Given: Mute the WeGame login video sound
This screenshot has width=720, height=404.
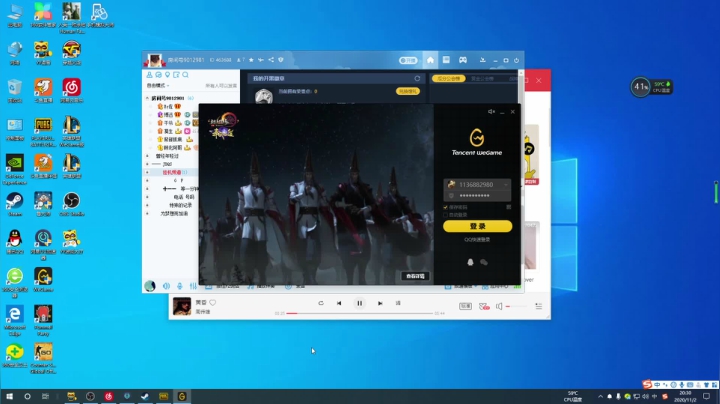Looking at the screenshot, I should tap(491, 112).
